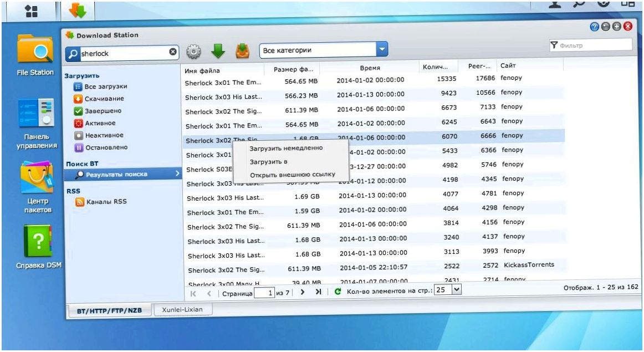Go to next results page
The height and width of the screenshot is (352, 644).
click(302, 292)
